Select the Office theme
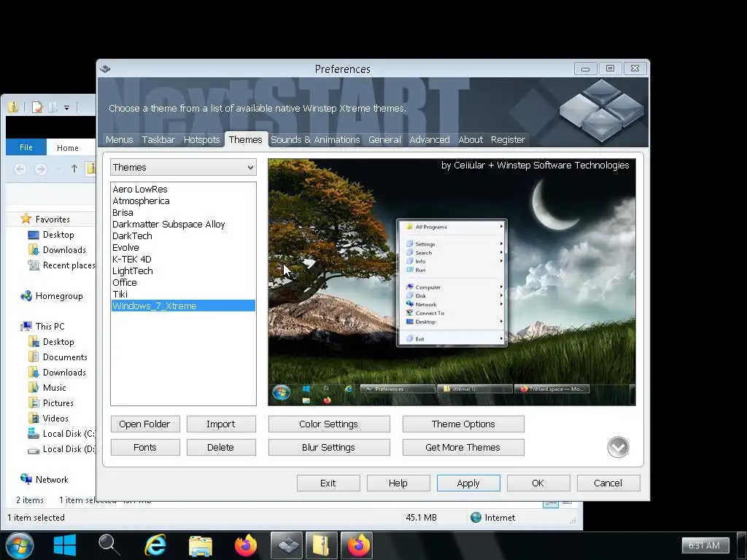 183,282
